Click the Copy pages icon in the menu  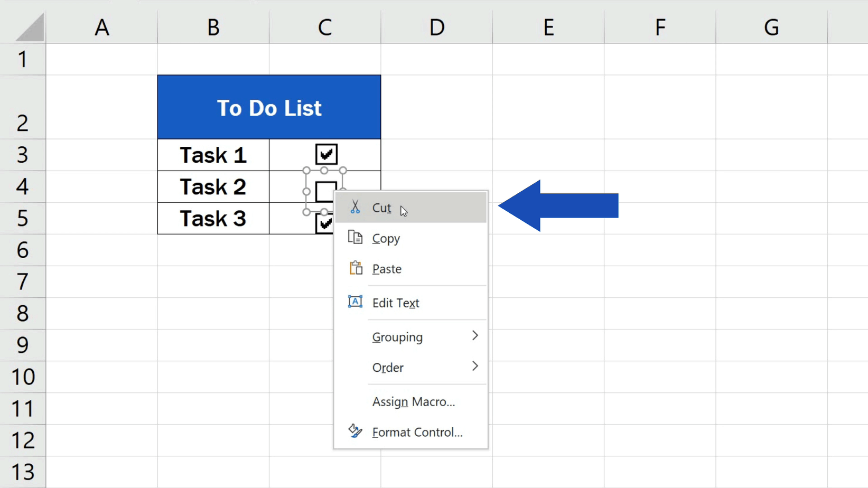(356, 238)
